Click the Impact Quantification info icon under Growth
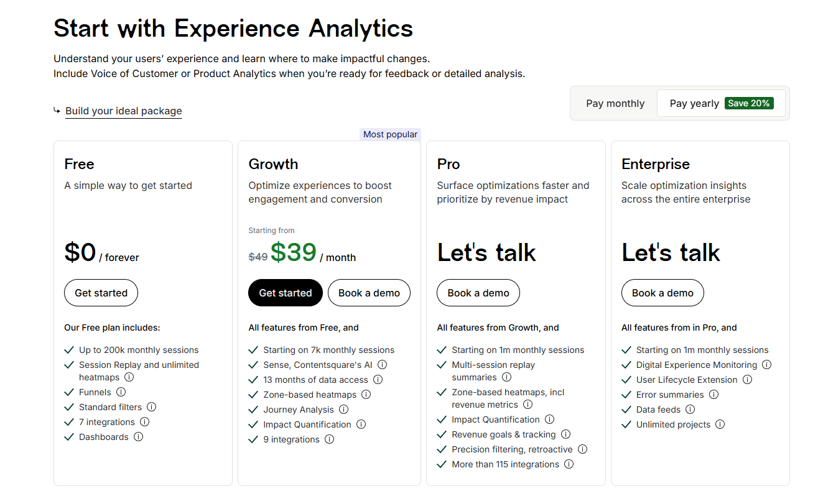 click(361, 424)
